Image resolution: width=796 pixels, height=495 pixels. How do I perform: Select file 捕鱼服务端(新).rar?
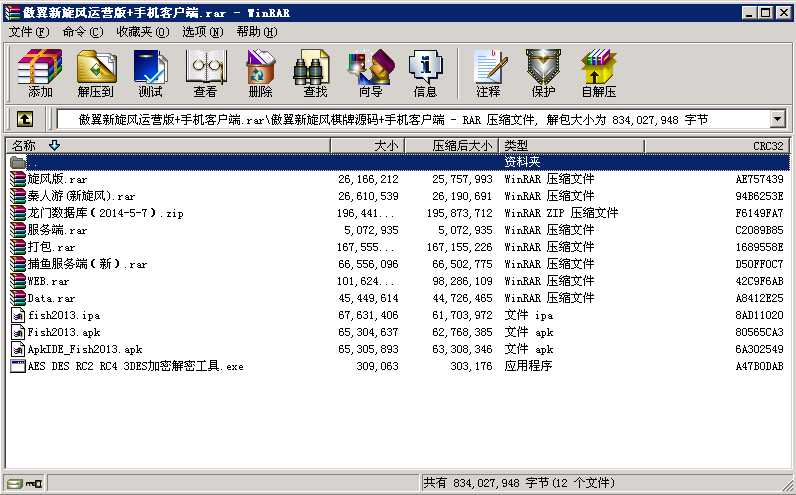(x=87, y=264)
